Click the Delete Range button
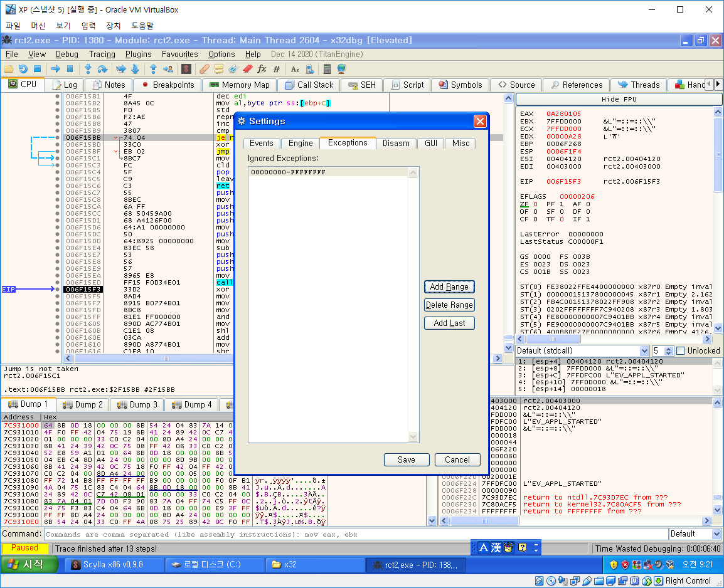 point(449,305)
